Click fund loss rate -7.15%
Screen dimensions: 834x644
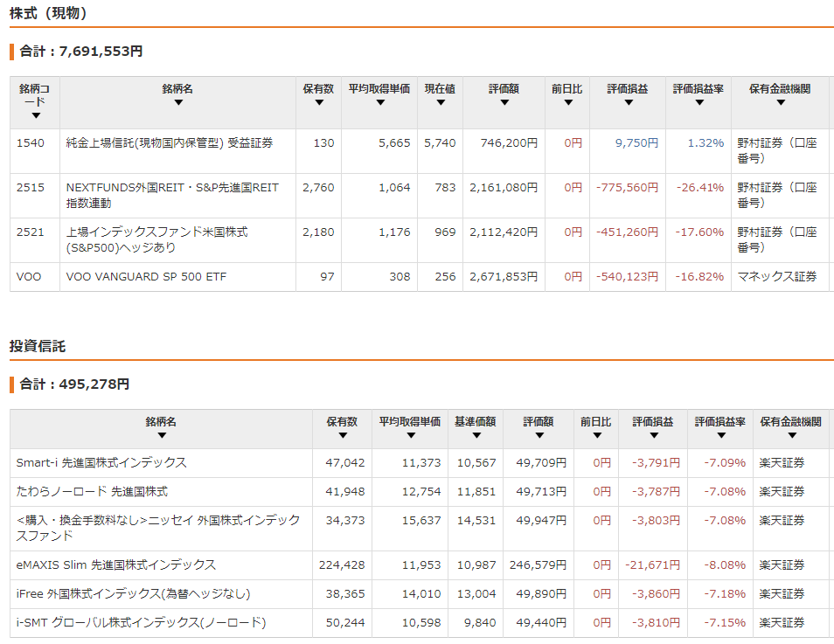725,622
